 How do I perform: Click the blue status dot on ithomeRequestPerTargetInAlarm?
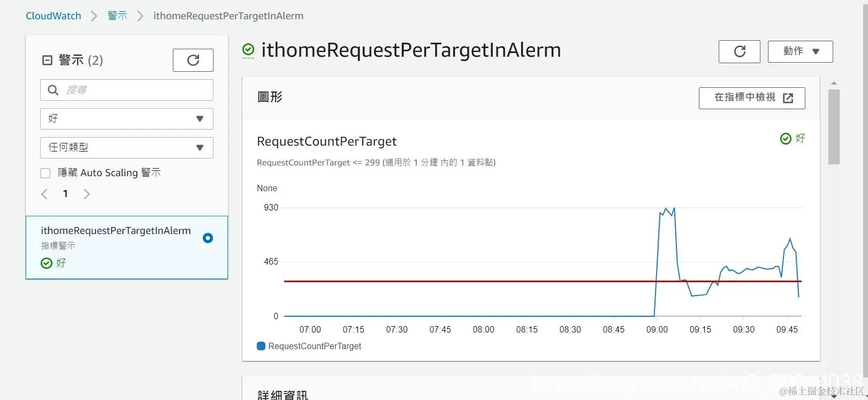point(208,238)
